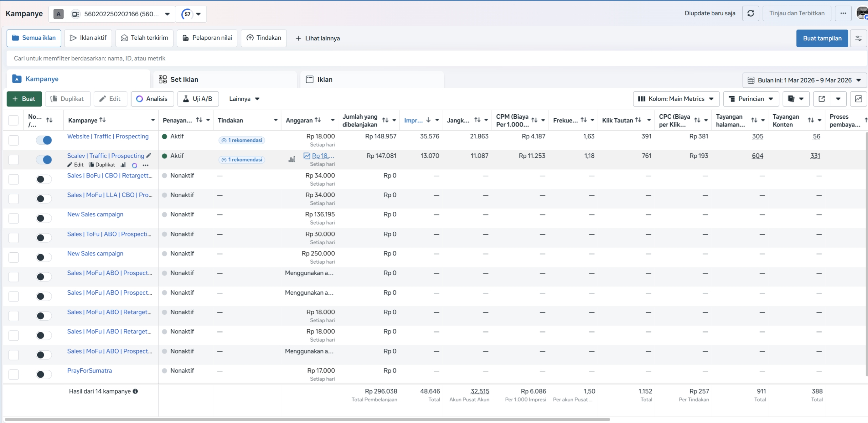Turn off the Website Traffic Prospecting campaign

(x=44, y=140)
